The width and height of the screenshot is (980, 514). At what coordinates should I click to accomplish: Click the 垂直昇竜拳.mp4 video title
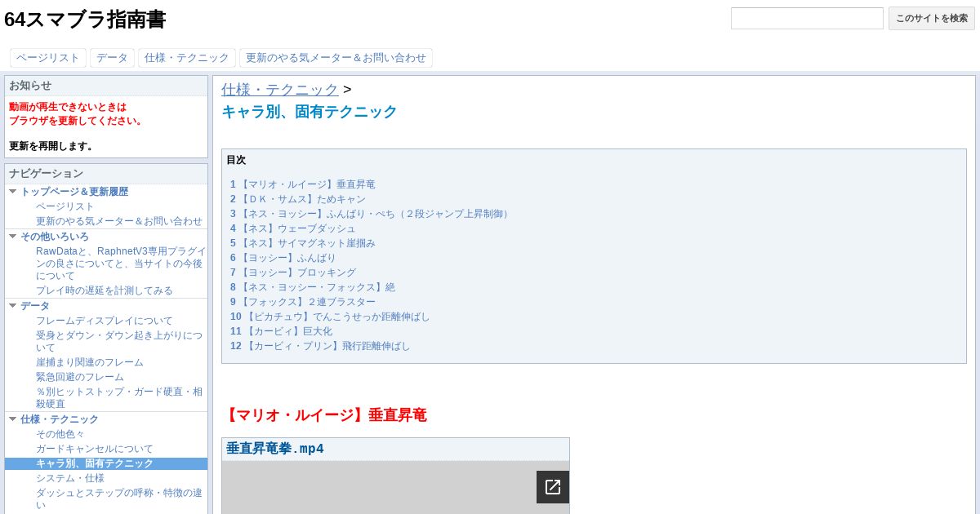275,449
